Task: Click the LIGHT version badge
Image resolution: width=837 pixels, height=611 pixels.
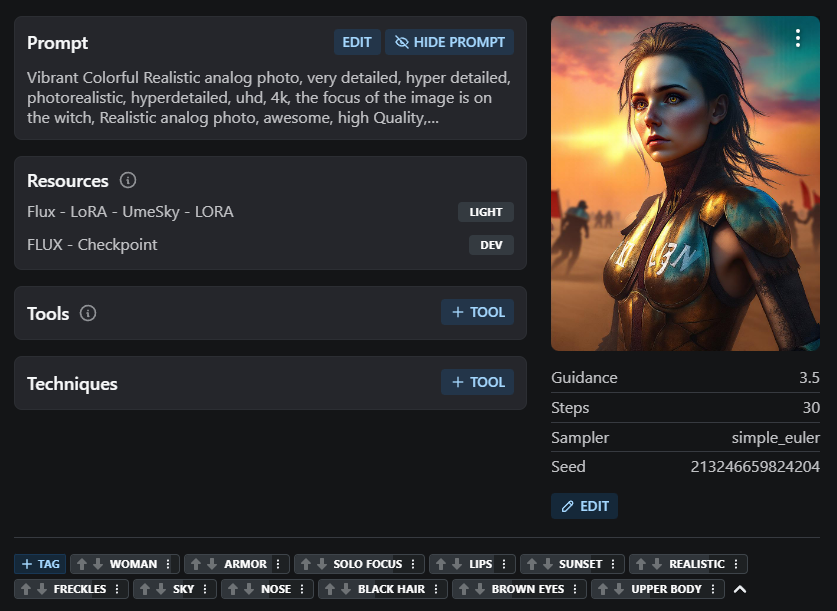Action: pos(486,212)
